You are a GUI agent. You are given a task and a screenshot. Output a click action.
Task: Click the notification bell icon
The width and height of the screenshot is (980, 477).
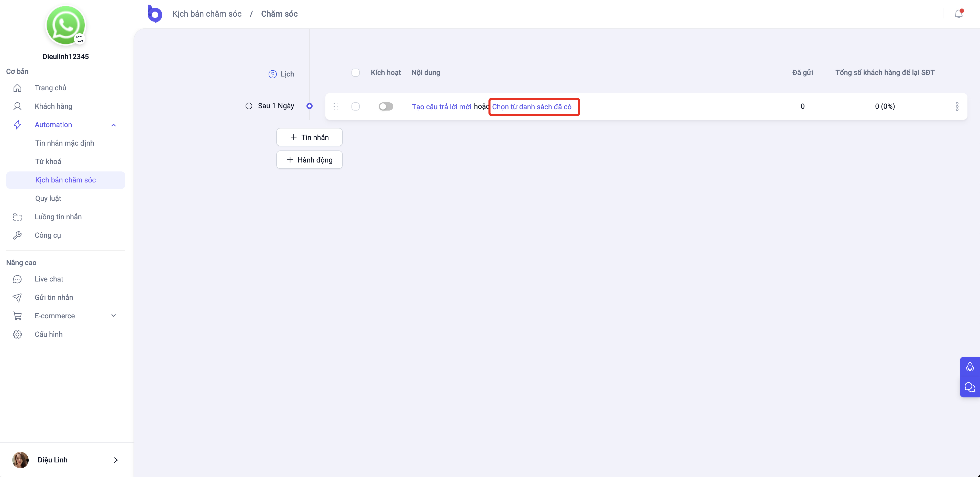point(958,14)
